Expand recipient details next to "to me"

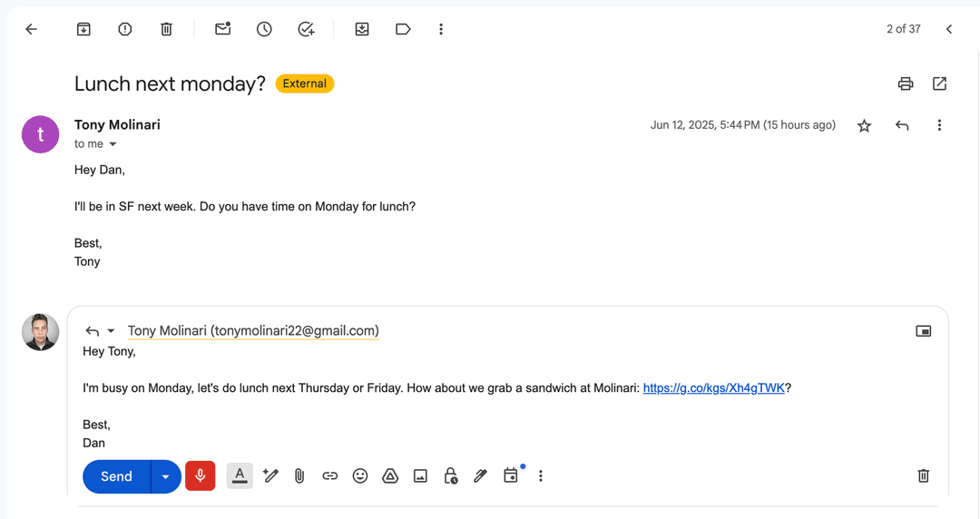click(113, 144)
